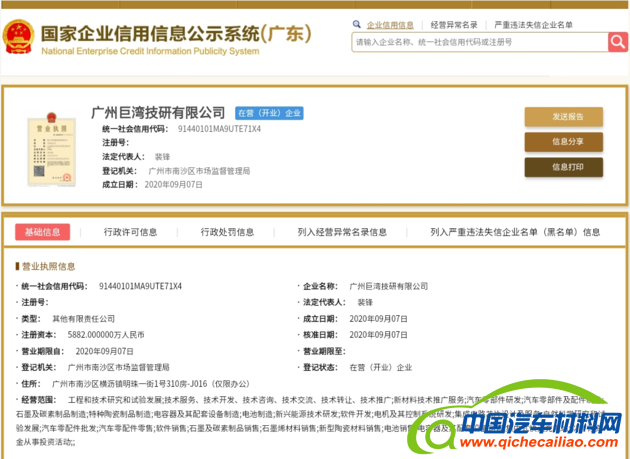Click the 发送报告 button
630x459 pixels.
(563, 116)
